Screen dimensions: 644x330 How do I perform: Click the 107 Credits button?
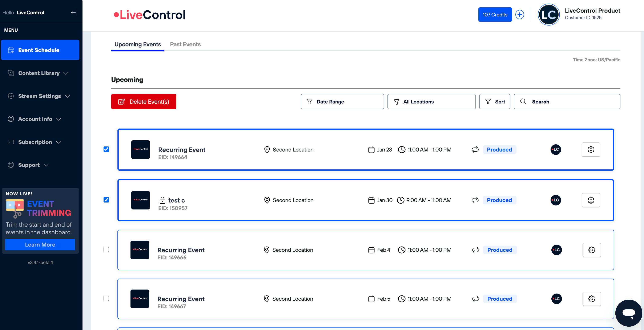pyautogui.click(x=495, y=15)
